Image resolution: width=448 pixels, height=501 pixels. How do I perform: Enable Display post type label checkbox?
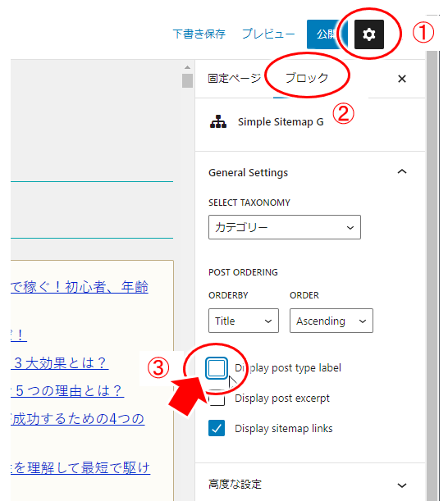[217, 368]
